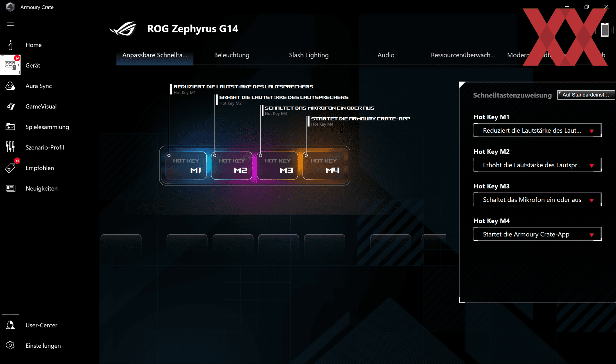The width and height of the screenshot is (616, 364).
Task: Open the Slash Lighting tab
Action: point(309,55)
